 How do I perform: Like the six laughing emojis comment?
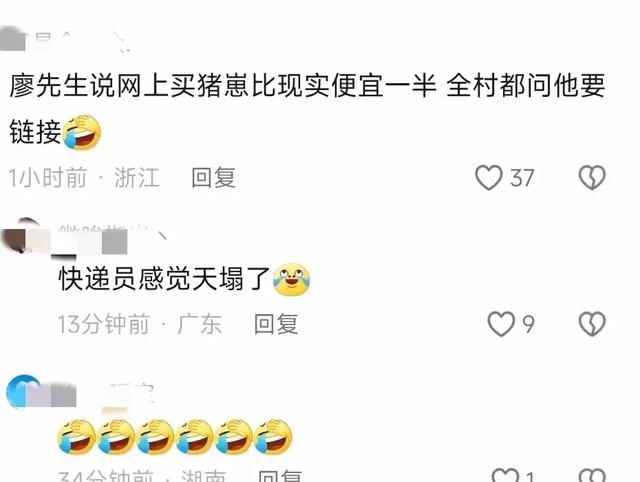click(x=505, y=475)
